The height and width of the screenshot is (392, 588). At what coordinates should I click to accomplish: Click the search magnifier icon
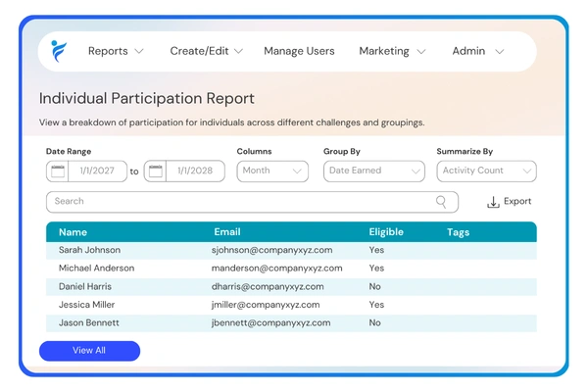441,202
